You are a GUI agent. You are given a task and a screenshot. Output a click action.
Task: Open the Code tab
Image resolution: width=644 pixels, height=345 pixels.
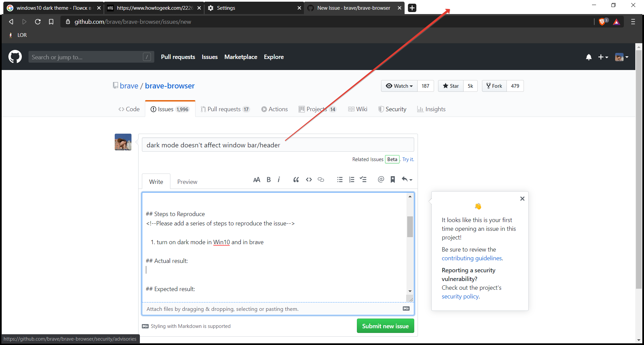[x=129, y=109]
